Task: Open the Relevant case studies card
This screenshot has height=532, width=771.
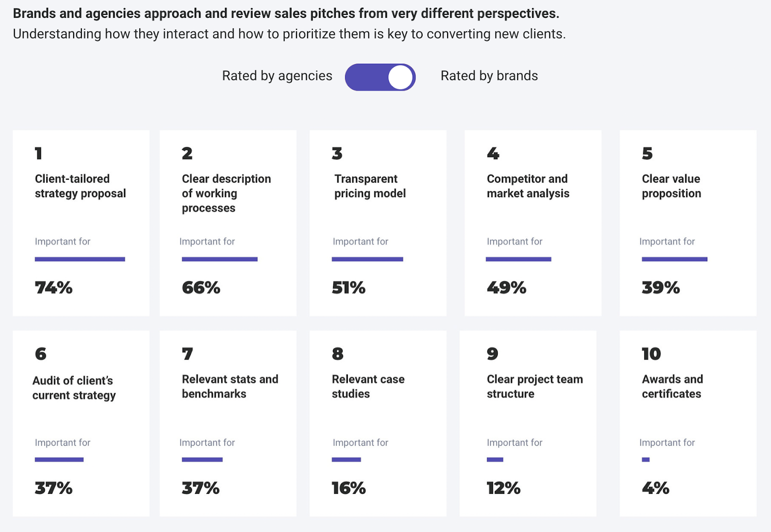Action: 378,423
